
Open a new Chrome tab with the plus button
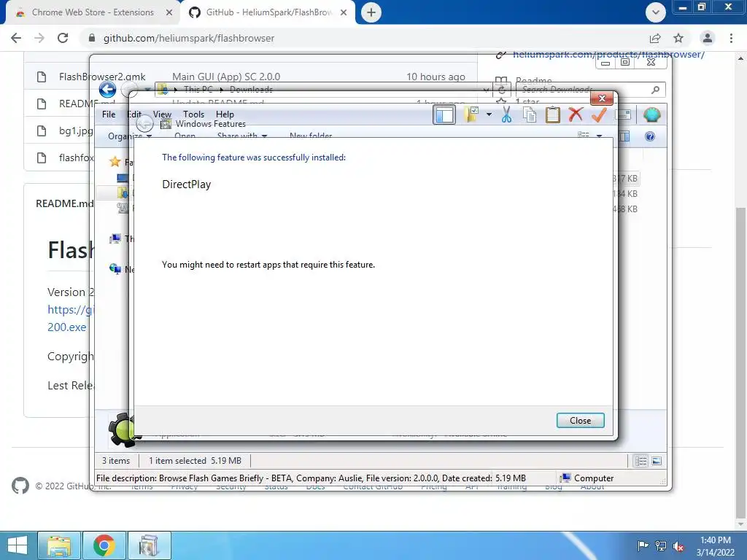pyautogui.click(x=371, y=12)
